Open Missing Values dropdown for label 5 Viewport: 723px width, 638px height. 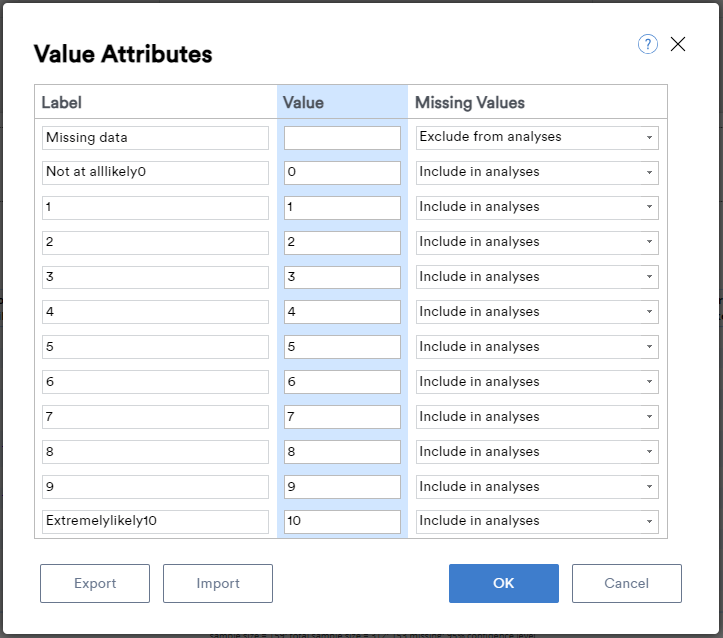(x=537, y=347)
